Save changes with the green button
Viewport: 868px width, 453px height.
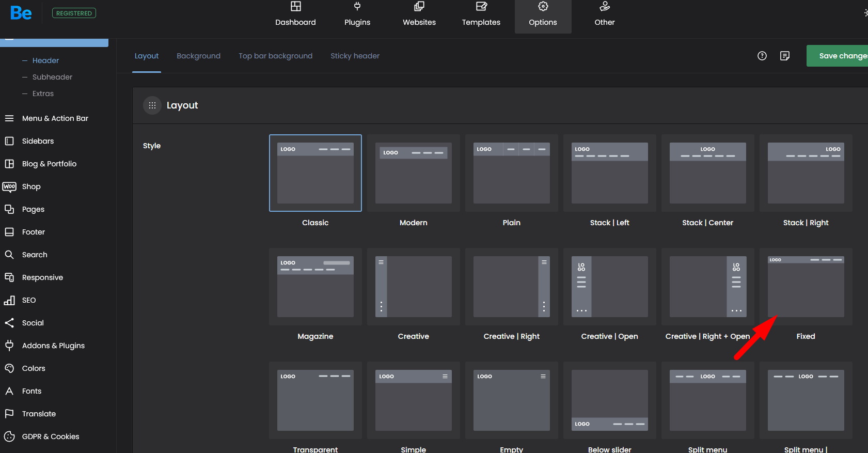click(838, 56)
